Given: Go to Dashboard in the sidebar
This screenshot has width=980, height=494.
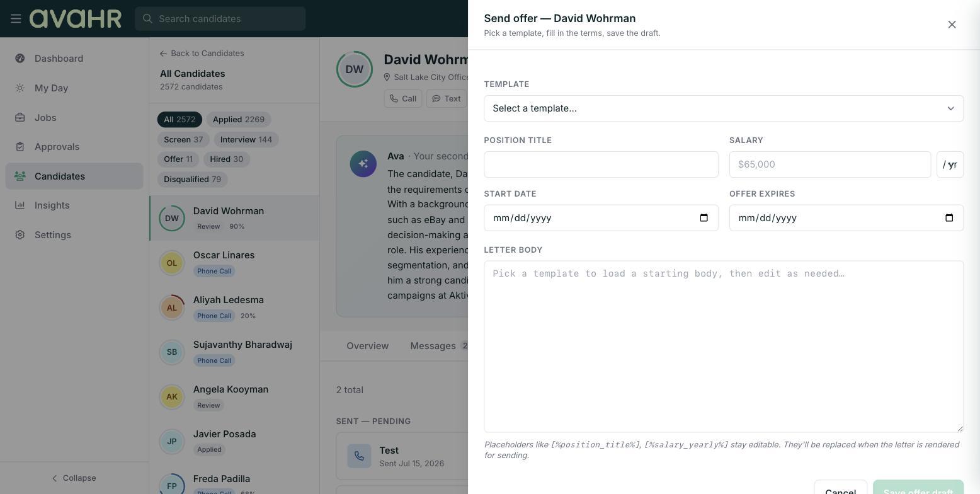Looking at the screenshot, I should (74, 59).
